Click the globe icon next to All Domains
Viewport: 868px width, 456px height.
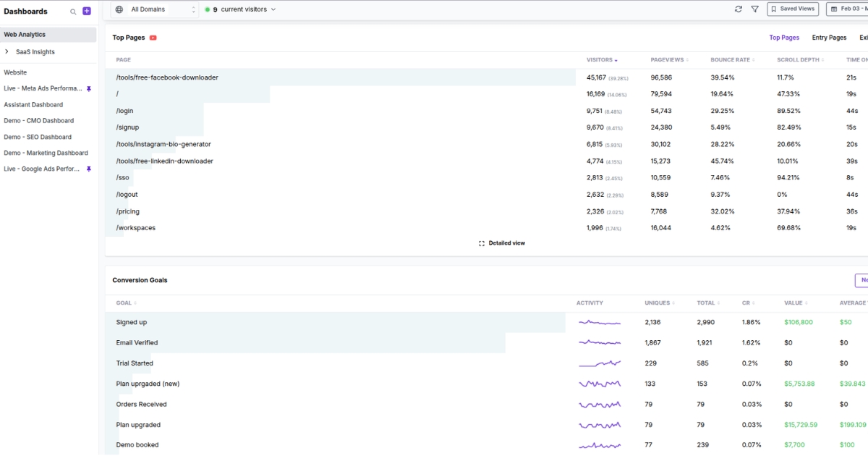[x=118, y=9]
